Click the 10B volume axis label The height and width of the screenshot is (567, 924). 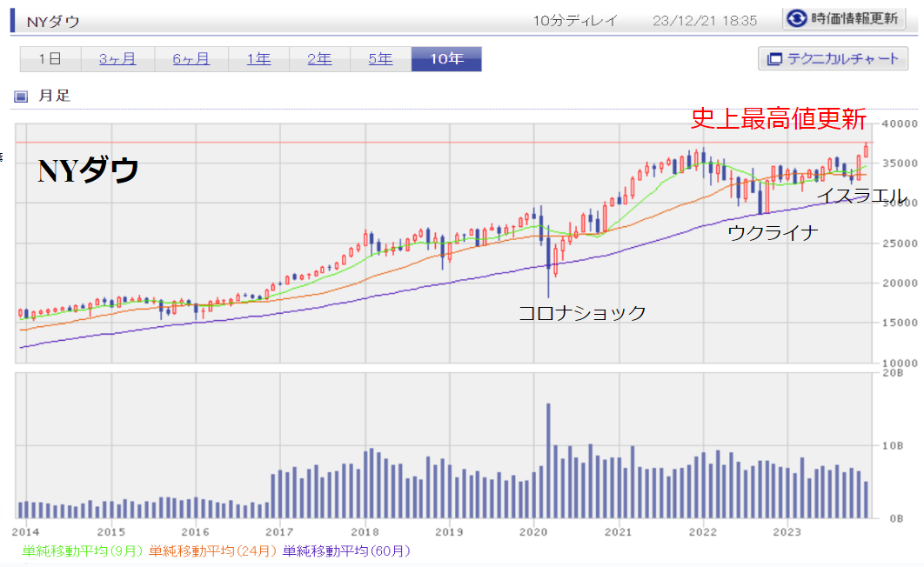point(892,446)
